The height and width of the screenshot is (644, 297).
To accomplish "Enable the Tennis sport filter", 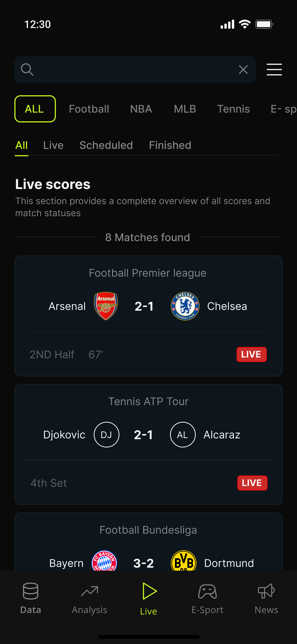I will pos(233,109).
